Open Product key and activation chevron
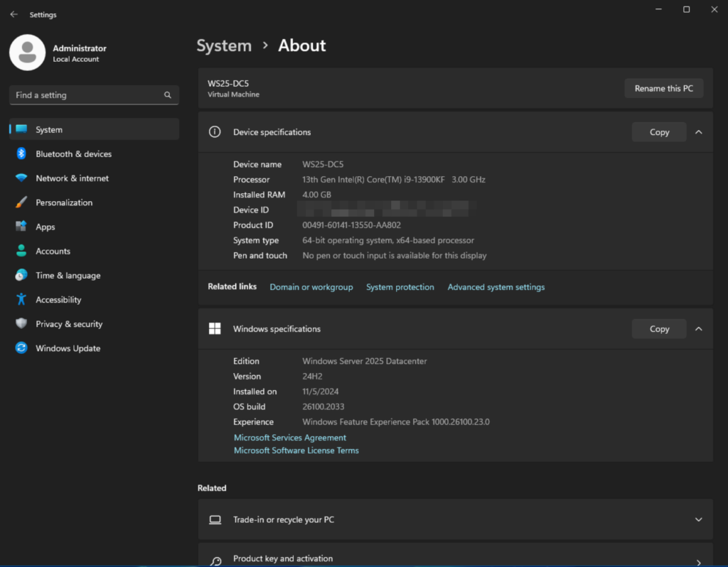The image size is (728, 567). pos(698,562)
